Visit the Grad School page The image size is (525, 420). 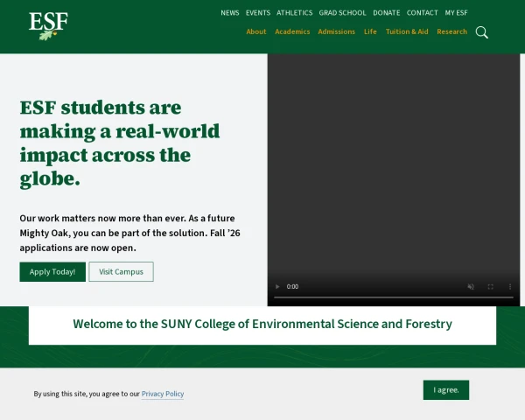pyautogui.click(x=342, y=13)
